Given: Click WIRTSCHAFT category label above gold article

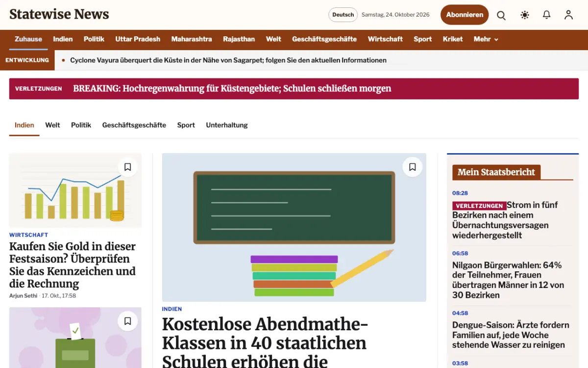Looking at the screenshot, I should click(29, 235).
